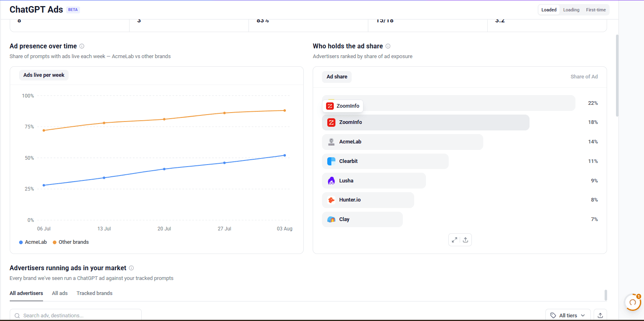Click the 7% share value for Clay
Image resolution: width=644 pixels, height=321 pixels.
[x=594, y=219]
